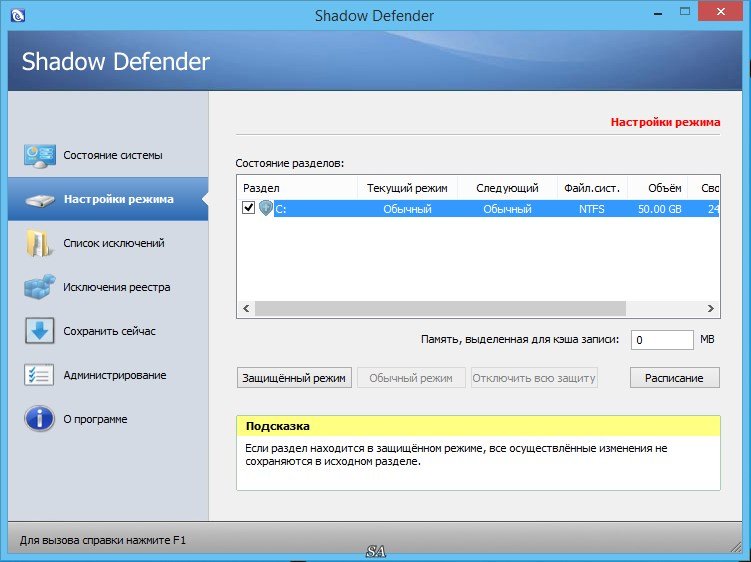Click the system status monitor icon
751x562 pixels.
(x=39, y=156)
